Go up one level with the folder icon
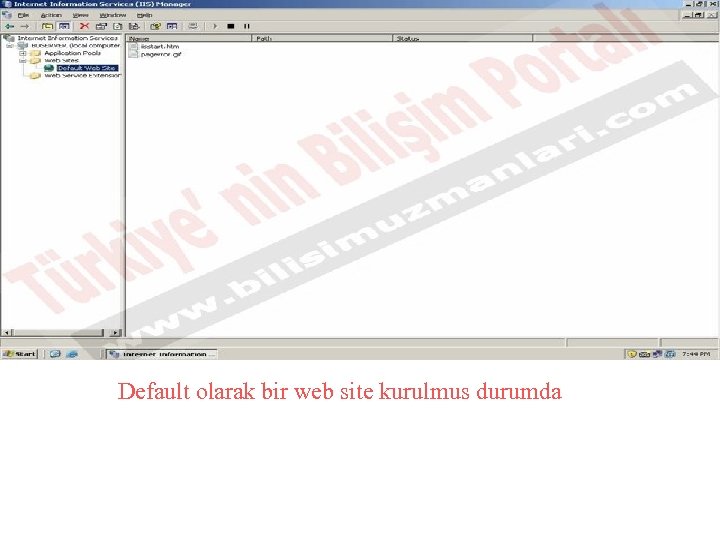 48,27
